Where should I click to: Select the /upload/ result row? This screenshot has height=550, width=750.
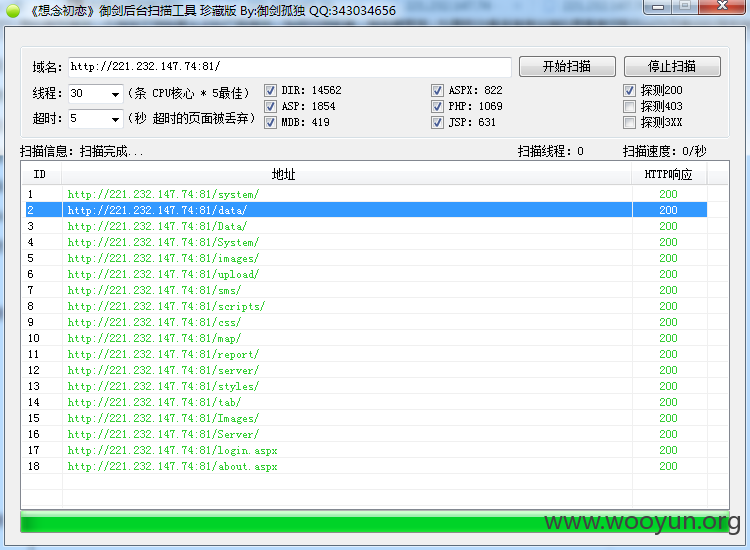[366, 274]
